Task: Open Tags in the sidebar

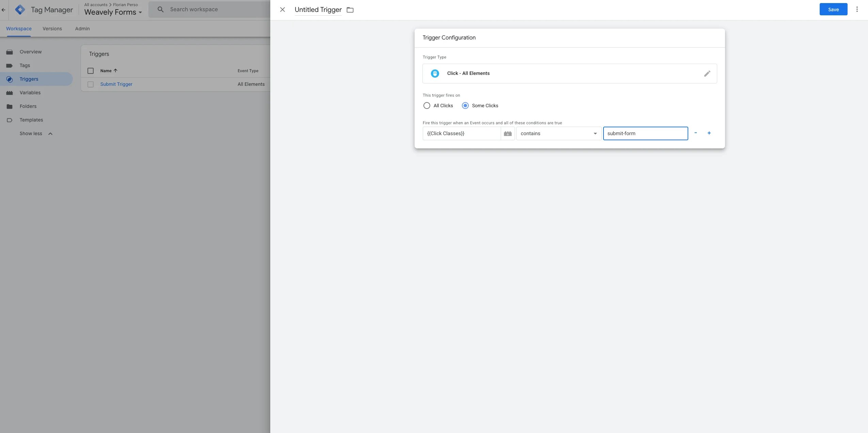Action: [25, 65]
